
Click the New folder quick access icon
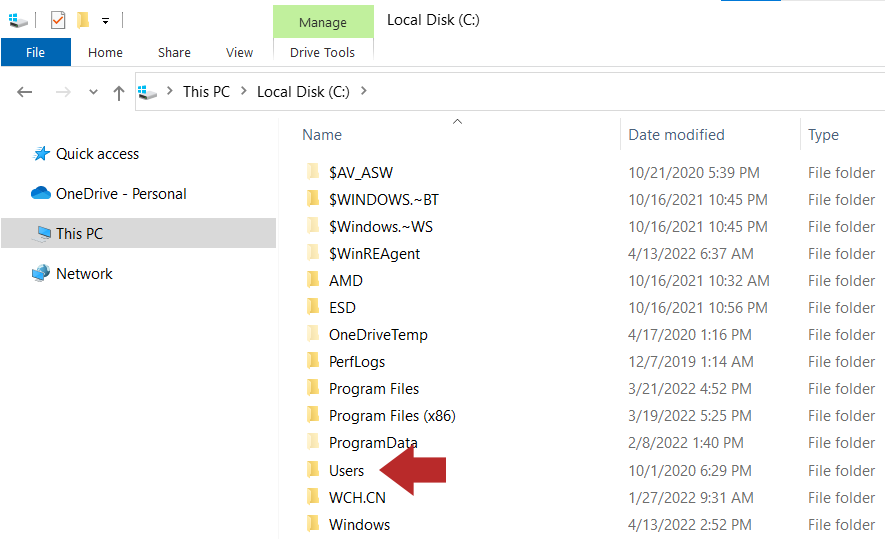[x=83, y=20]
